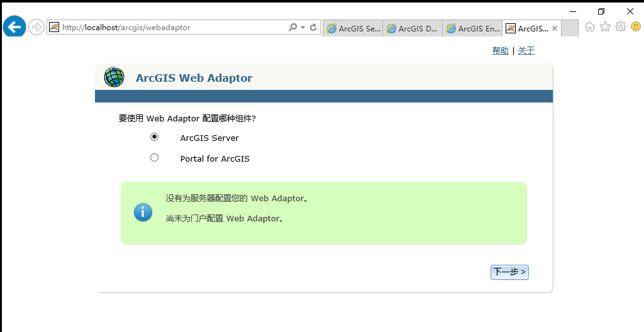Select the ArcGIS Server radio button

[x=155, y=137]
